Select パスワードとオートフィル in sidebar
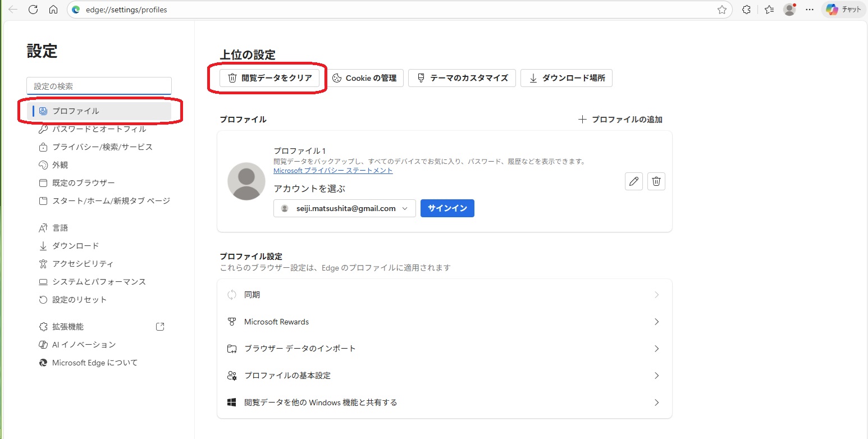Image resolution: width=868 pixels, height=439 pixels. tap(99, 129)
